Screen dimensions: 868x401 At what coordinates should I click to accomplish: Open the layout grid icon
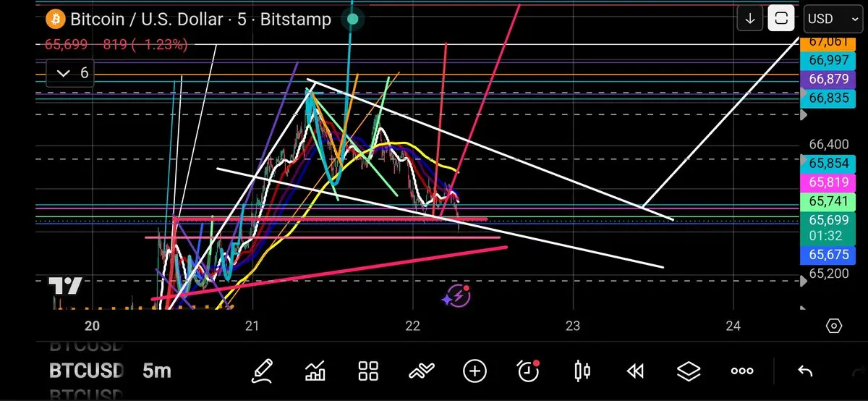pyautogui.click(x=369, y=371)
